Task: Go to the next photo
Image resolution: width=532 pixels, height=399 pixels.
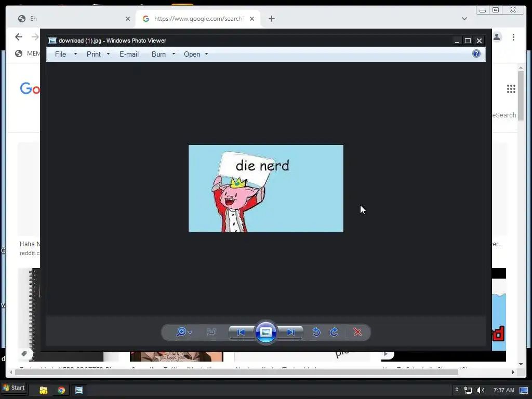Action: coord(290,332)
